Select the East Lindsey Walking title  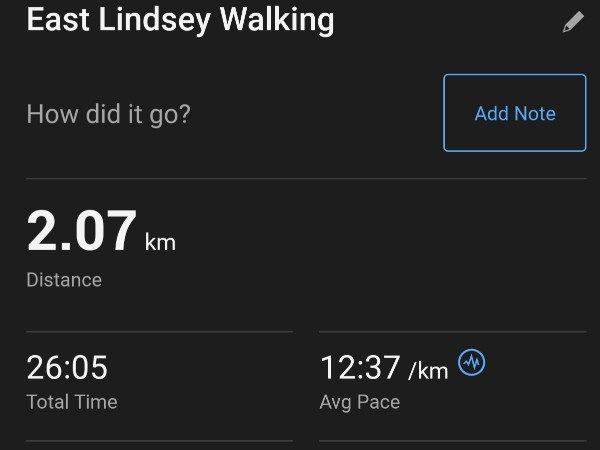point(180,20)
